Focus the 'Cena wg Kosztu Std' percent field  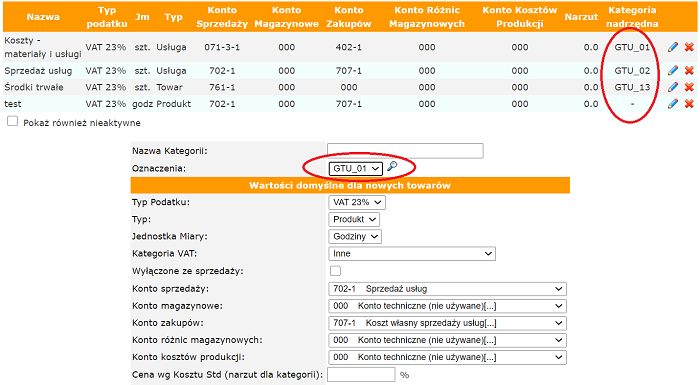[x=361, y=375]
